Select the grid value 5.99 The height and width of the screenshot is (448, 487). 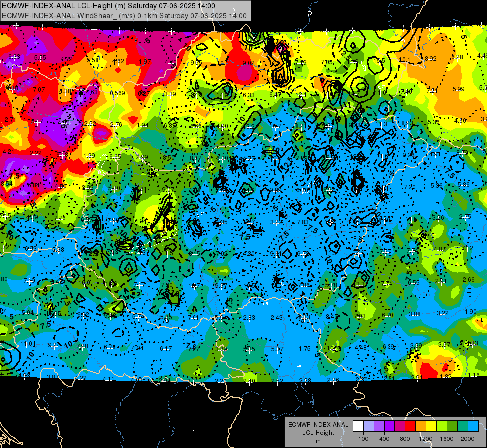459,89
